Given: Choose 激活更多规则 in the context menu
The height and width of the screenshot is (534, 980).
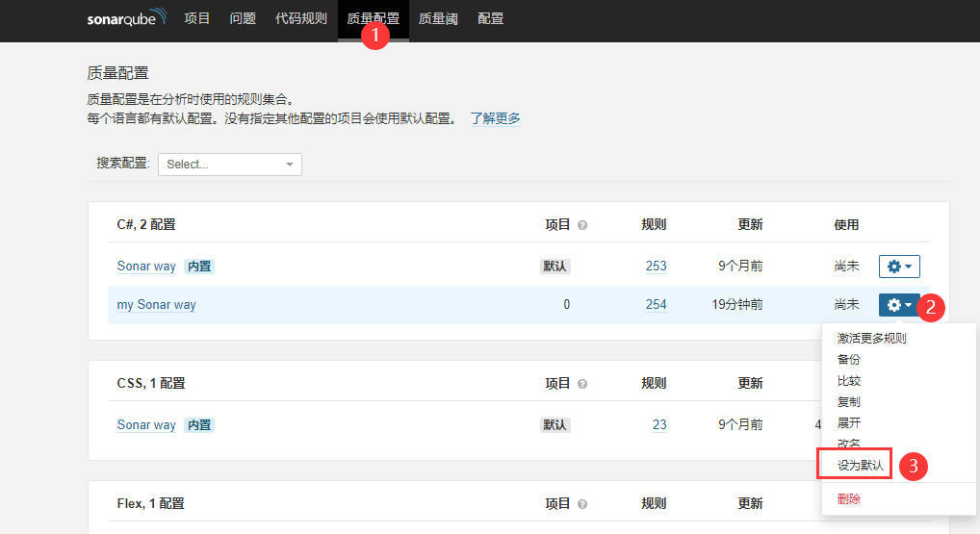Looking at the screenshot, I should pyautogui.click(x=871, y=339).
